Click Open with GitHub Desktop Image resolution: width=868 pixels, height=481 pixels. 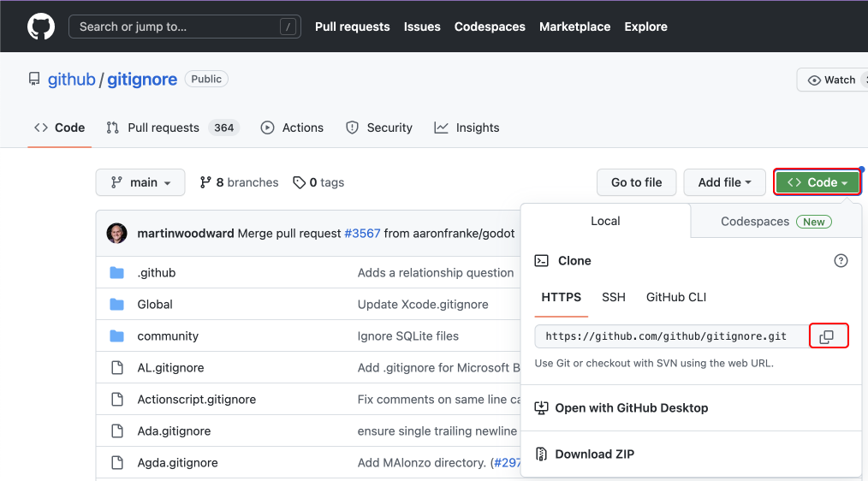(632, 408)
